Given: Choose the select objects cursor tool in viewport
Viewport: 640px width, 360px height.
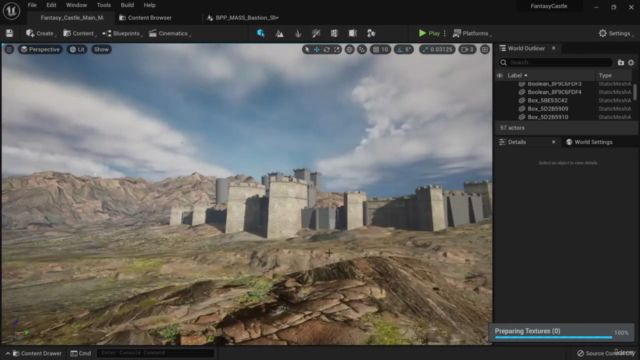Looking at the screenshot, I should click(307, 49).
